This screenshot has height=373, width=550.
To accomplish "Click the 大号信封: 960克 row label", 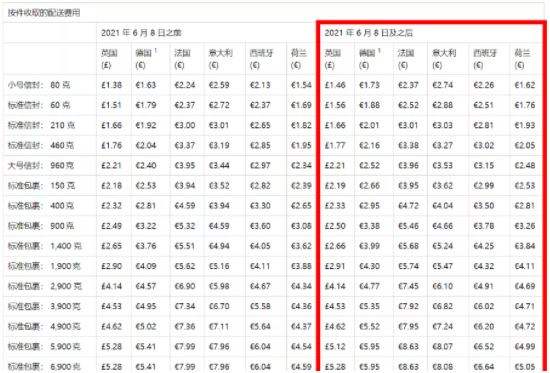I will (41, 166).
